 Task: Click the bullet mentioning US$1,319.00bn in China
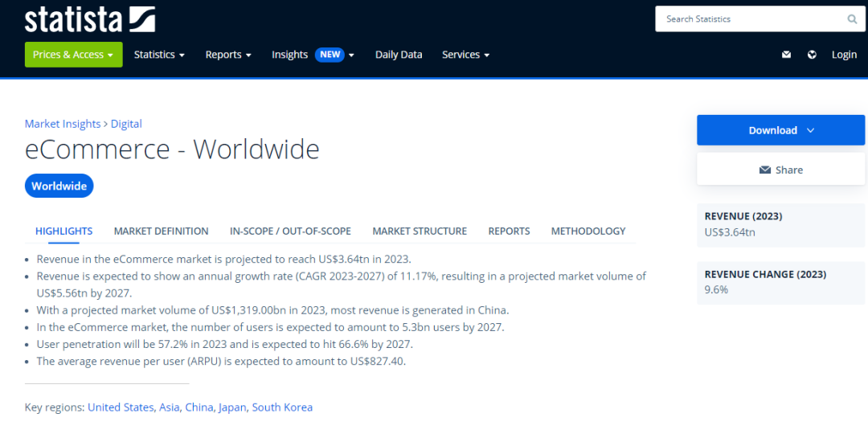[273, 310]
